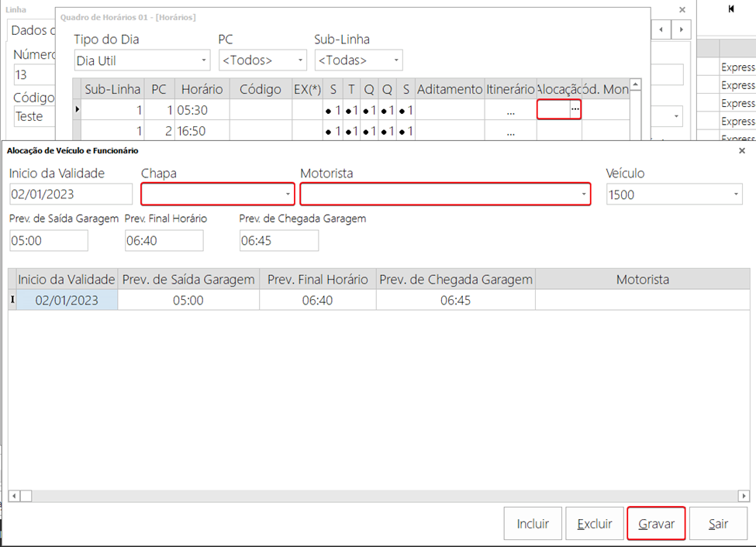Click the next tab arrow in the Linha window
The image size is (756, 547).
click(682, 29)
